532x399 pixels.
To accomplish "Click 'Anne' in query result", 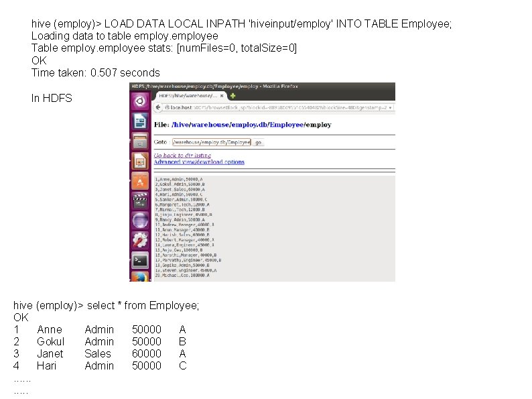I will point(50,329).
